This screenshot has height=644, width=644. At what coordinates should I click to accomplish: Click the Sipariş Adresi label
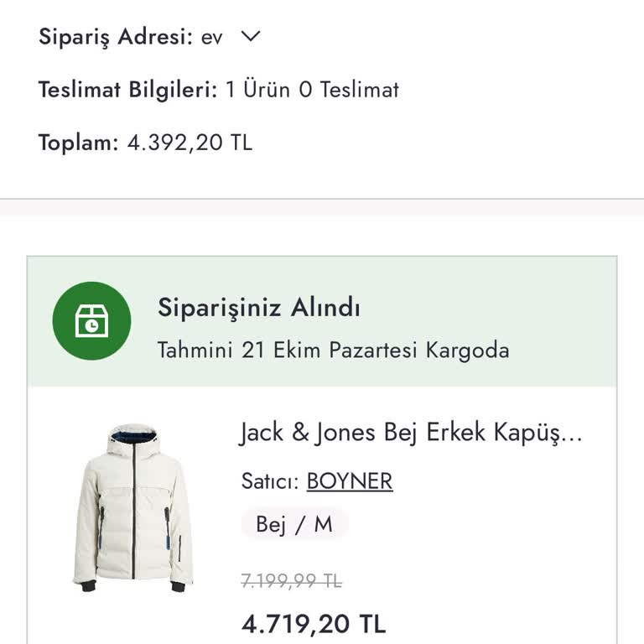[x=116, y=37]
